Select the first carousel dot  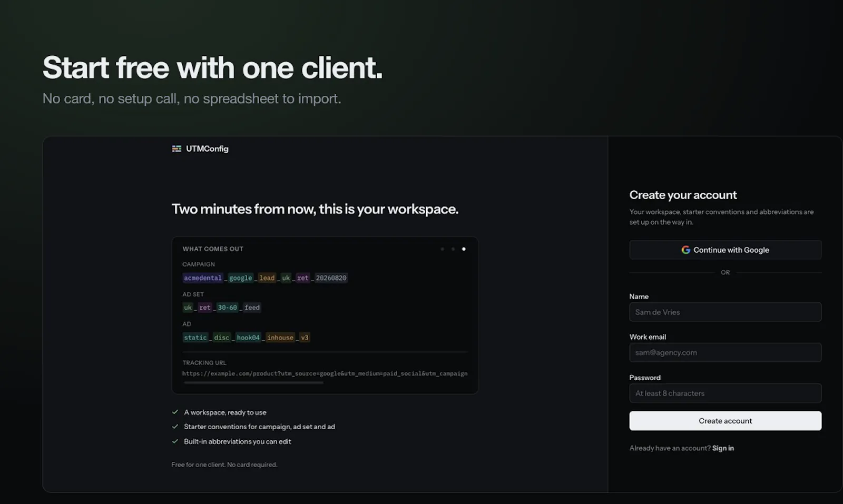click(x=442, y=249)
